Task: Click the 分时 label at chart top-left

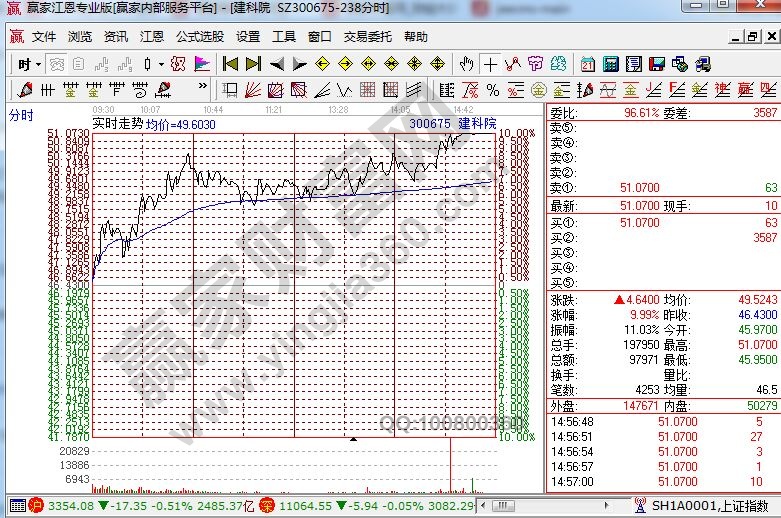Action: click(x=22, y=115)
